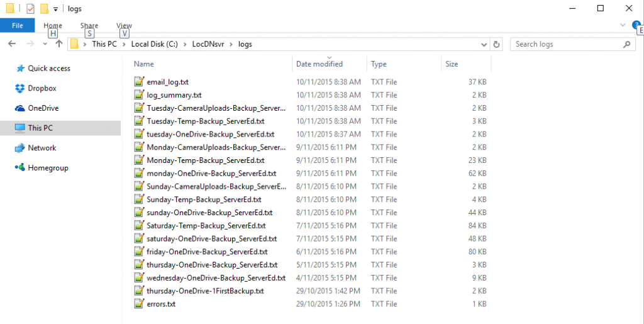
Task: Click the New folder icon in the title bar
Action: pos(43,9)
